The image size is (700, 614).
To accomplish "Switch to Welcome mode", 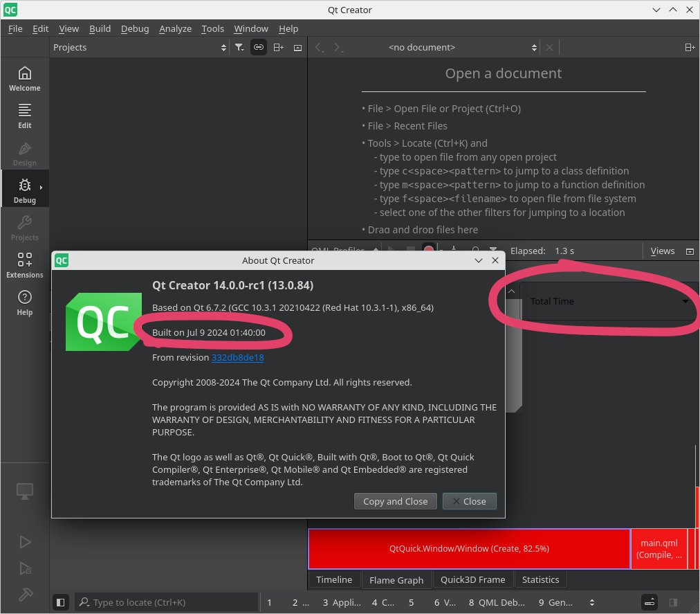I will pos(24,79).
